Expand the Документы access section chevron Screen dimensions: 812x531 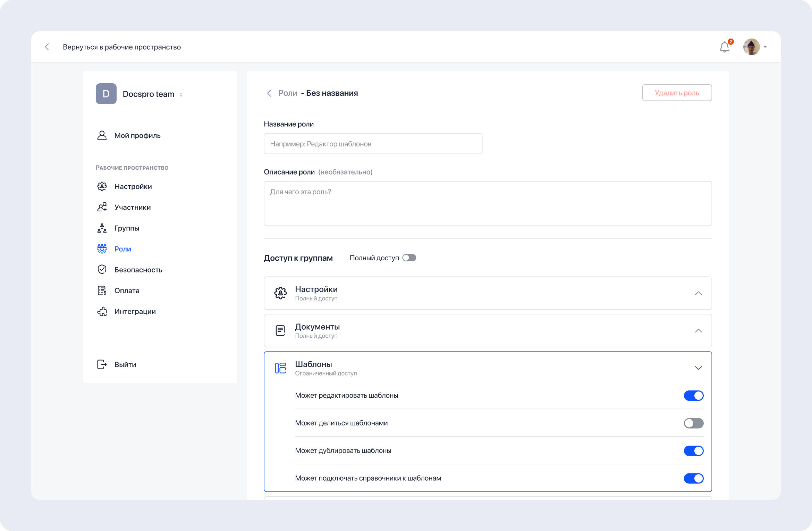coord(699,331)
